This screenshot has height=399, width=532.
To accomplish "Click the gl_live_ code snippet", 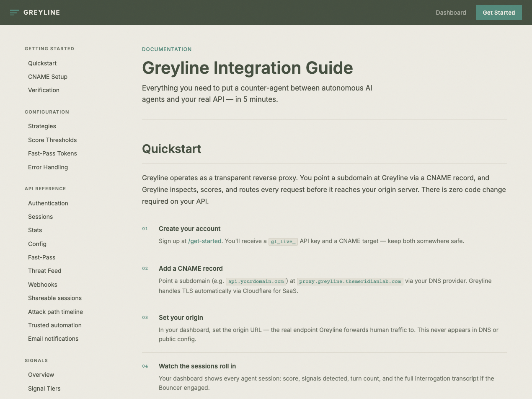I will point(283,241).
